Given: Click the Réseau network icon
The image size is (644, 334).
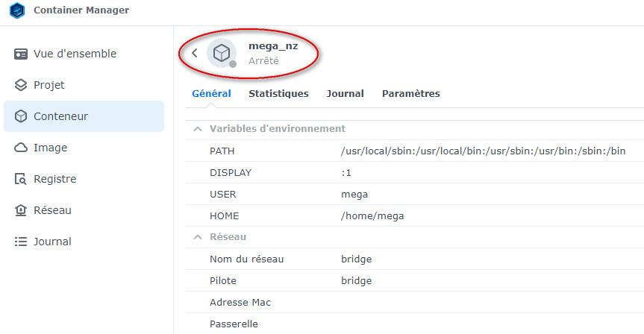Looking at the screenshot, I should tap(21, 210).
